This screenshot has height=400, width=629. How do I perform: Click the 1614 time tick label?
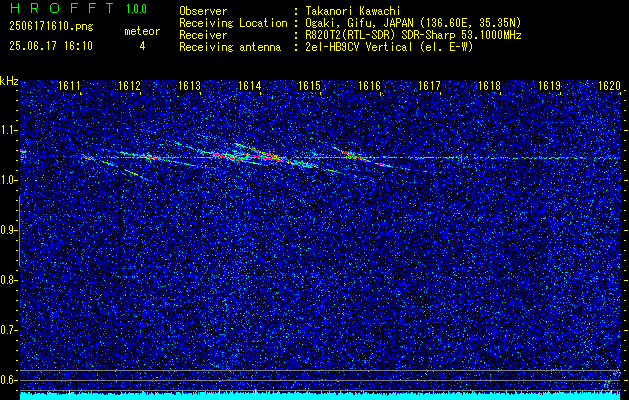(250, 86)
